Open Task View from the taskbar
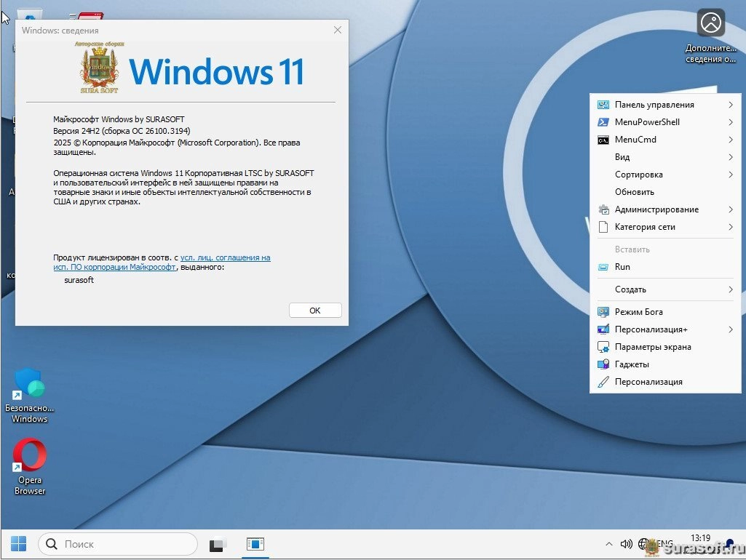Viewport: 746px width, 560px height. click(218, 544)
